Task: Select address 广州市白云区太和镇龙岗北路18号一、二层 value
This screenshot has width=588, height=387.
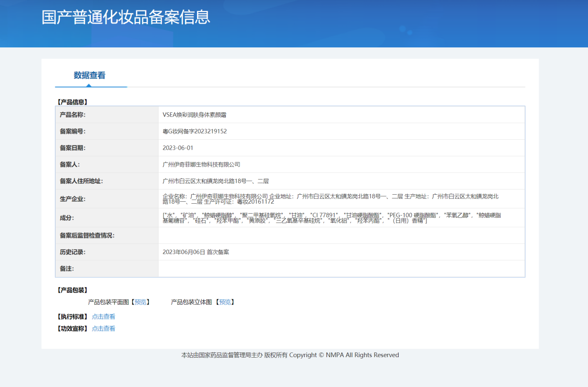Action: click(x=215, y=181)
